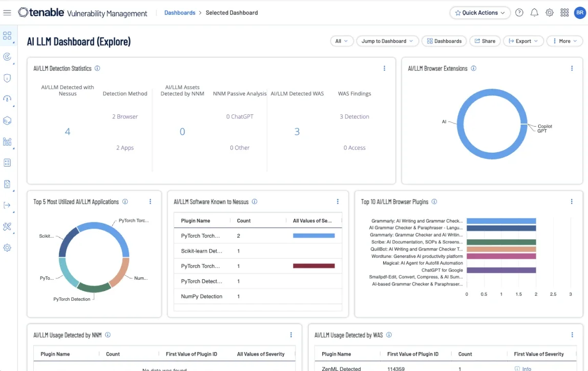This screenshot has height=371, width=588.
Task: Select the four-squares dashboards icon in the sidebar
Action: pyautogui.click(x=7, y=36)
